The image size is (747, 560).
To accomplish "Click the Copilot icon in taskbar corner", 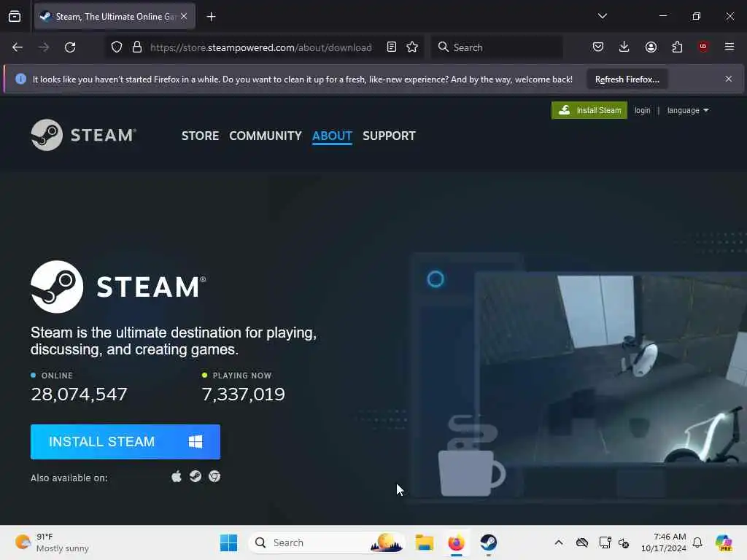I will point(724,542).
